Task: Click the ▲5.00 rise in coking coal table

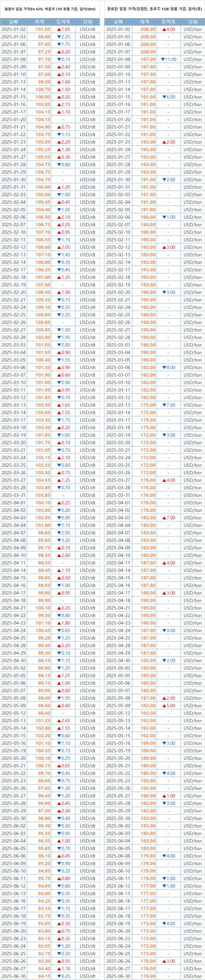Action: pyautogui.click(x=168, y=706)
